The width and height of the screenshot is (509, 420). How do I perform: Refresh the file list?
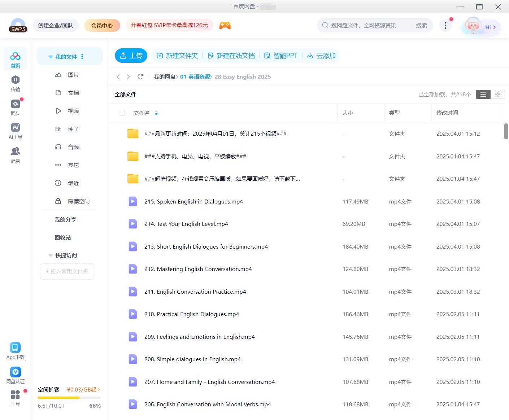point(140,76)
